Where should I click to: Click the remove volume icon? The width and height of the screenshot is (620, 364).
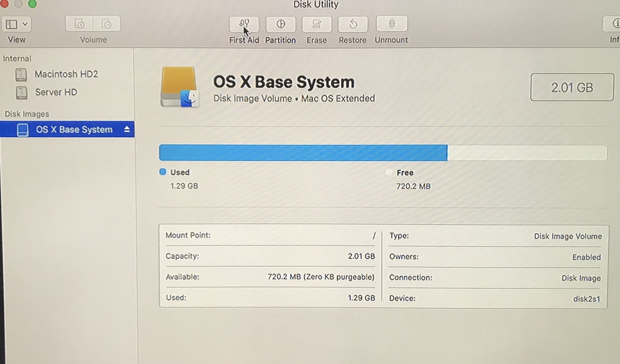tap(106, 24)
